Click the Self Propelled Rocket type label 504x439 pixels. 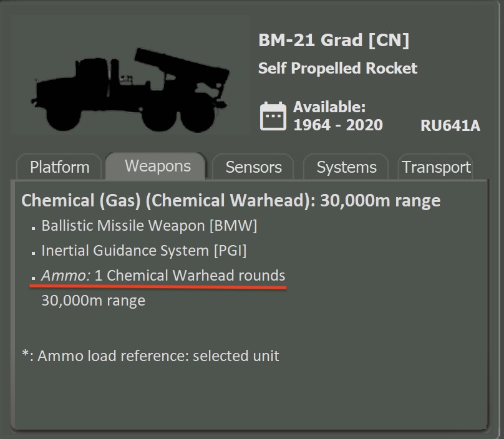click(337, 69)
